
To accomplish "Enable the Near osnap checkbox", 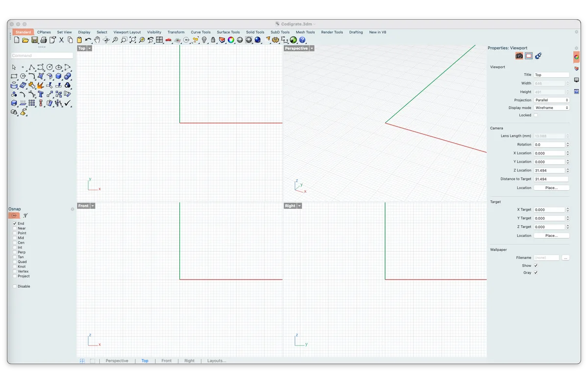I will (x=15, y=229).
